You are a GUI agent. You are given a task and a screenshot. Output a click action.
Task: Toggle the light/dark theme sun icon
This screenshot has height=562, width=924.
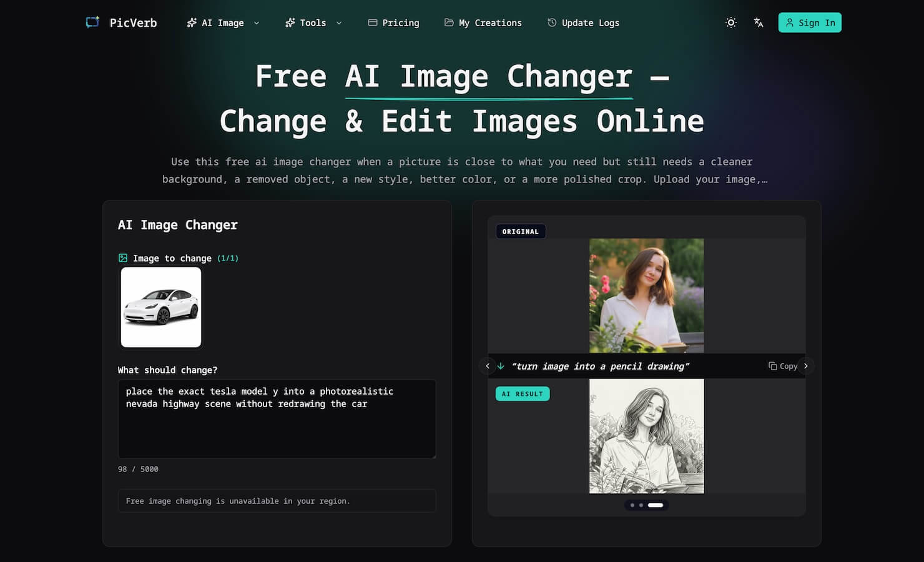point(731,22)
